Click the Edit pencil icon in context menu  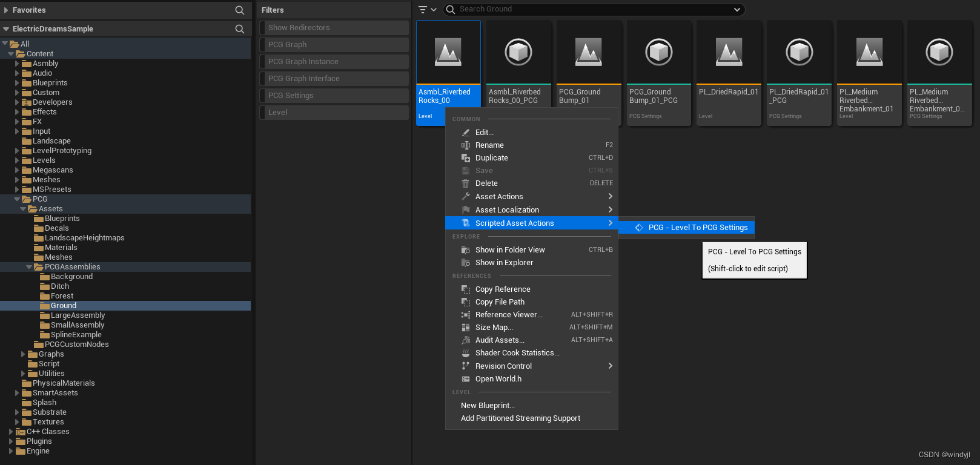coord(466,133)
